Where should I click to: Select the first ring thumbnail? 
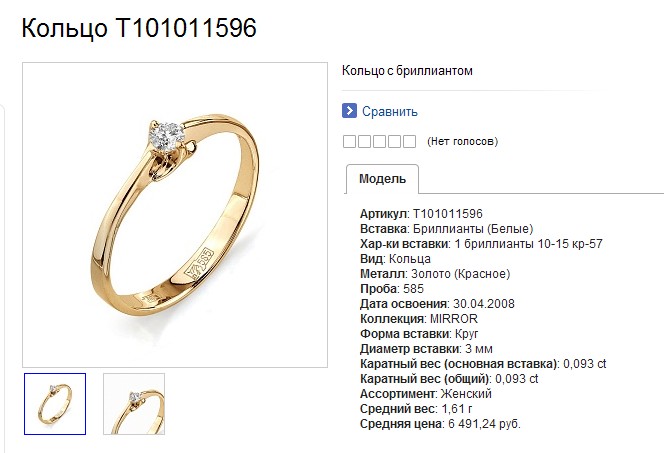pyautogui.click(x=55, y=404)
